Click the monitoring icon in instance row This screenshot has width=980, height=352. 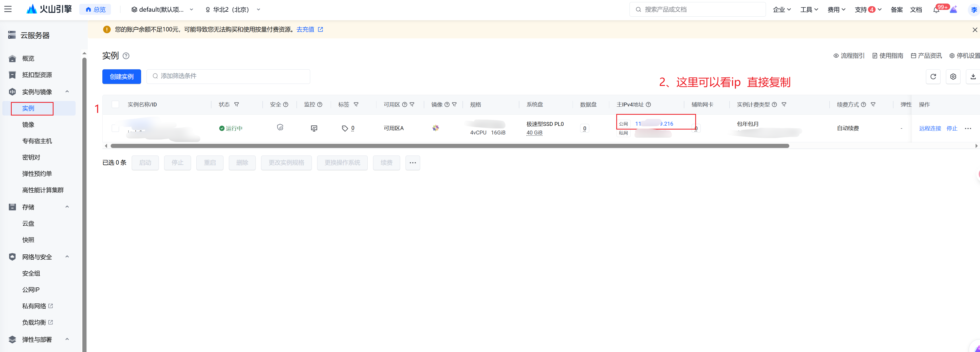(314, 128)
